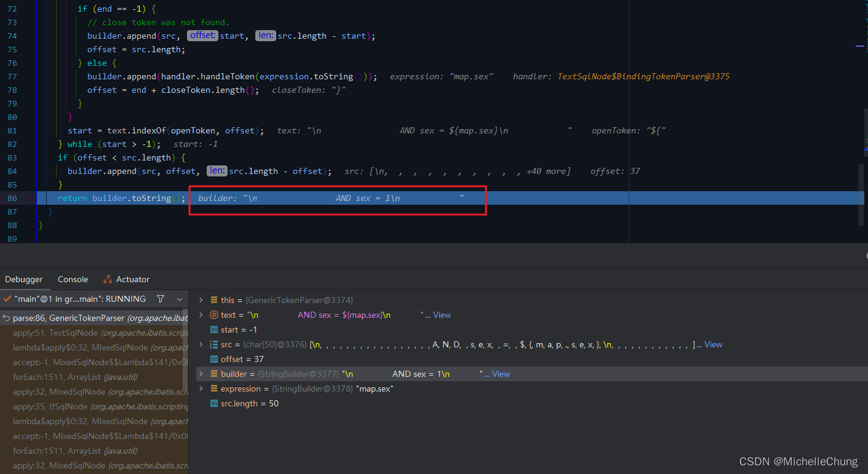The width and height of the screenshot is (868, 474).
Task: Expand the 'builder' StringBuilder node
Action: coord(201,374)
